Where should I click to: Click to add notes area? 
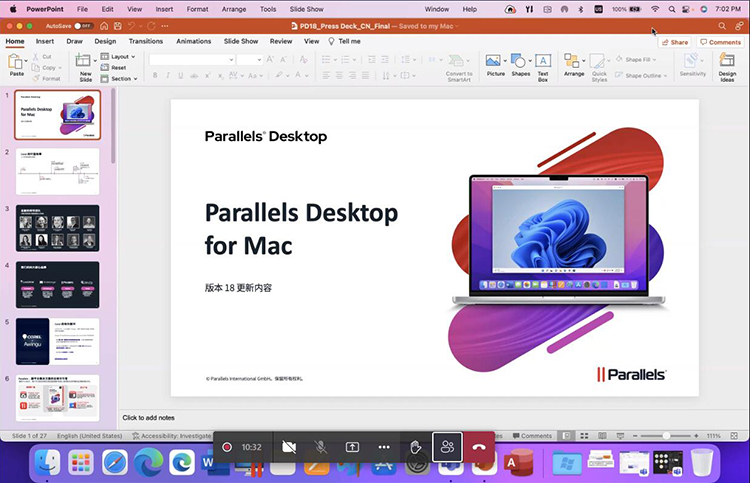tap(148, 417)
